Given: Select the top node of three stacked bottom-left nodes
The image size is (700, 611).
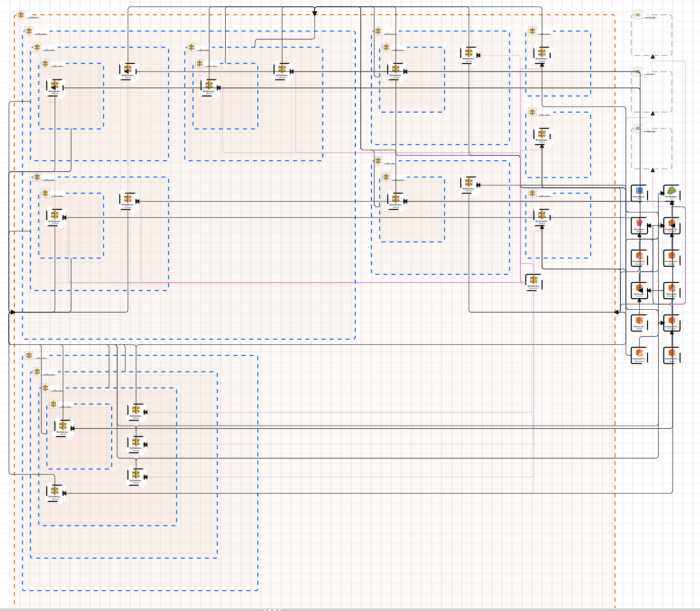Looking at the screenshot, I should point(134,410).
